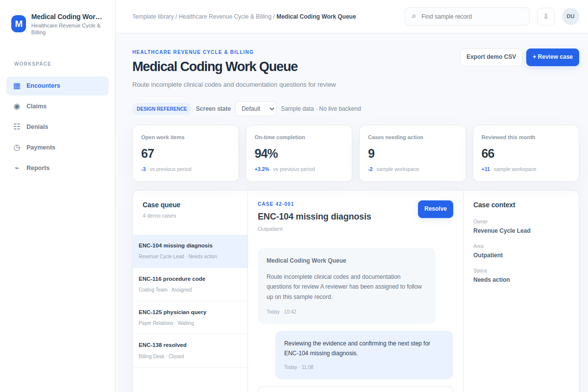Click the 'Today · 11:08' timestamp
Image resolution: width=588 pixels, height=392 pixels.
(299, 367)
